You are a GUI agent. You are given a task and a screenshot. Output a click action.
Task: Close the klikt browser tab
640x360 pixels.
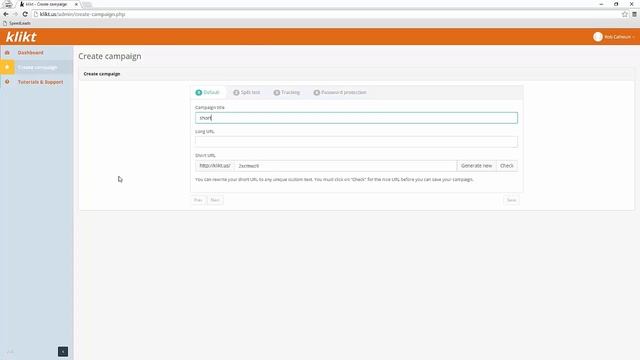[76, 4]
